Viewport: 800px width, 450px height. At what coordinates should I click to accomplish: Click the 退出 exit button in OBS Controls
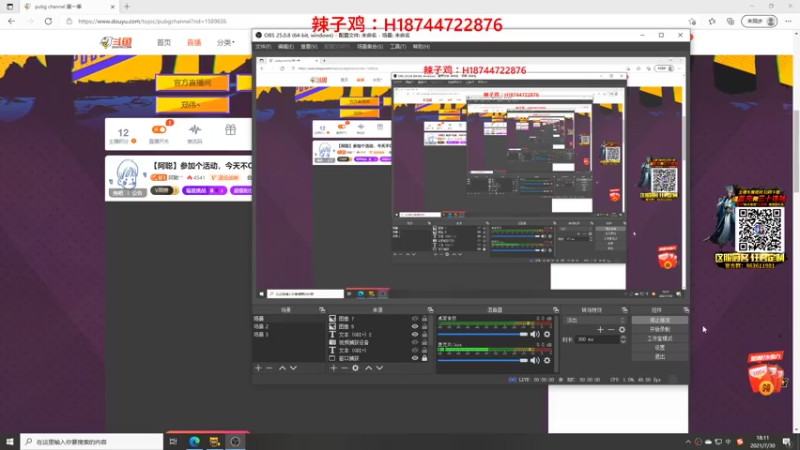coord(660,357)
